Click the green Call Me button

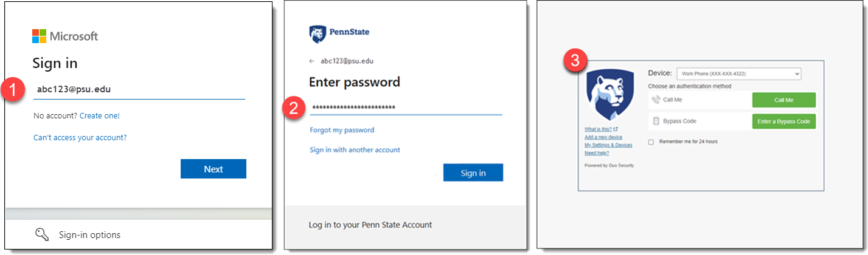coord(783,100)
